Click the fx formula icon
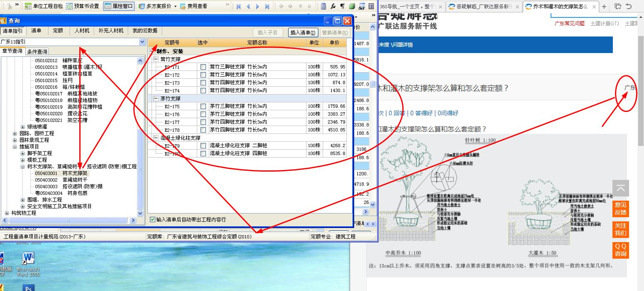 pos(333,6)
